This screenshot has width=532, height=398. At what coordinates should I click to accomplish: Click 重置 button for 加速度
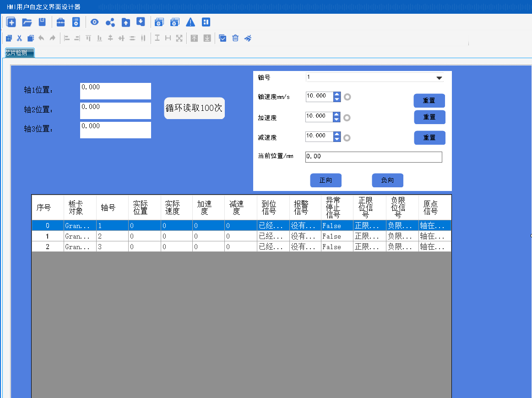[x=429, y=117]
